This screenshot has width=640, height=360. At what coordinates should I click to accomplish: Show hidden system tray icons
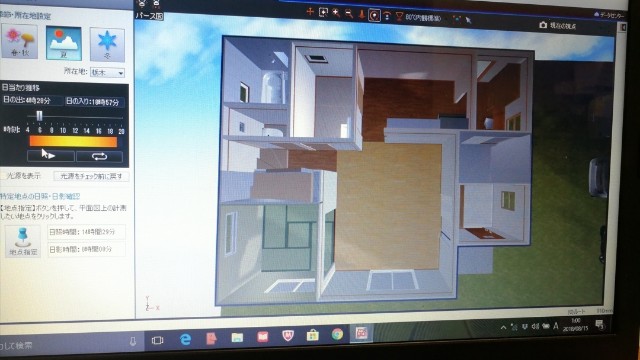point(504,327)
